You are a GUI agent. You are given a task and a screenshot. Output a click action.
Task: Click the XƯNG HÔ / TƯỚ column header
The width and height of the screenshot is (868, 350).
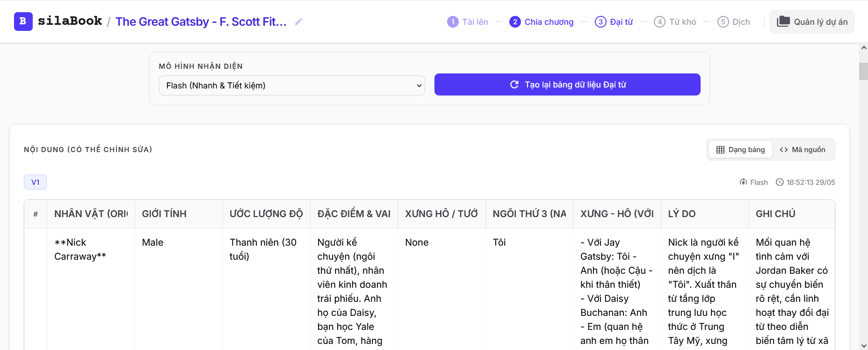point(441,214)
